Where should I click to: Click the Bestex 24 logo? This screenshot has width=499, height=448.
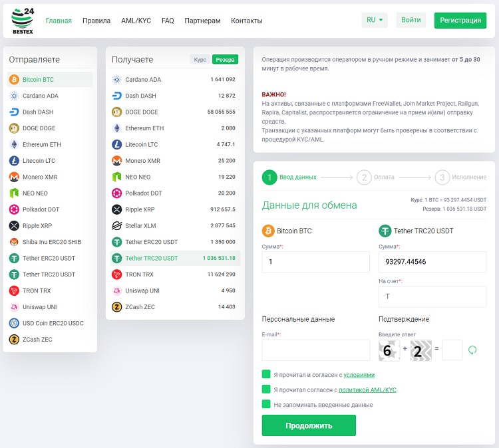pos(23,21)
